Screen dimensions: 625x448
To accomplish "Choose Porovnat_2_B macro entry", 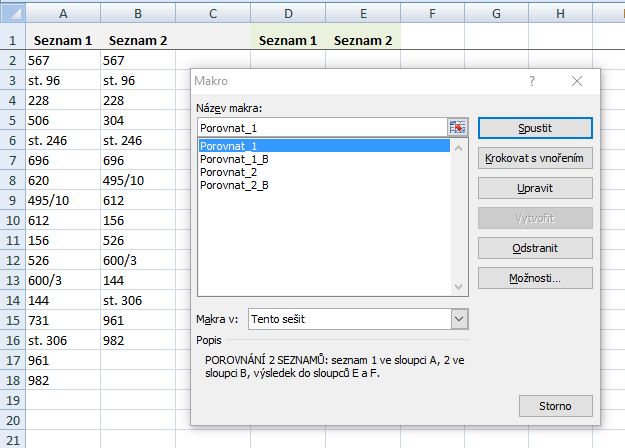I will [x=234, y=185].
